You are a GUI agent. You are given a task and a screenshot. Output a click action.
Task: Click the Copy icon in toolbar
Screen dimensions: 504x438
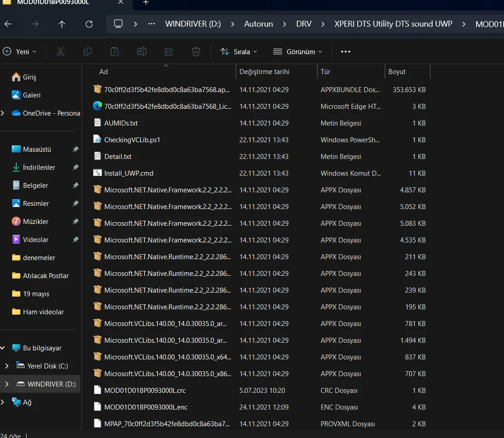click(x=88, y=51)
